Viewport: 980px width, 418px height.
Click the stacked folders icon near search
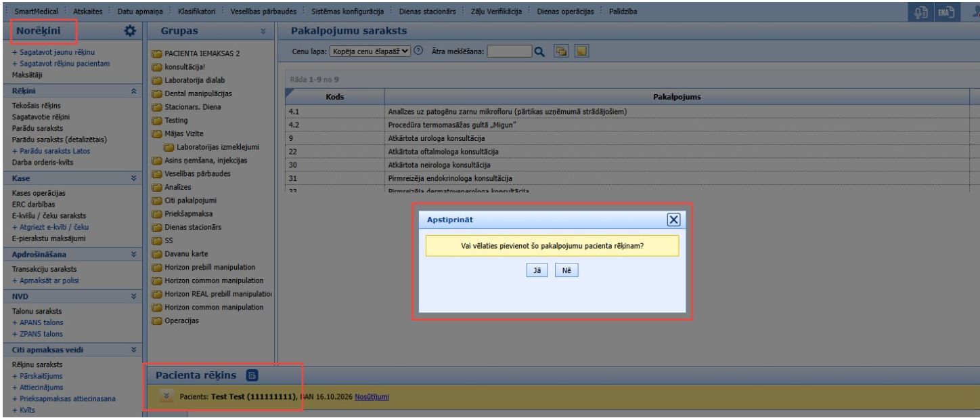pyautogui.click(x=561, y=51)
